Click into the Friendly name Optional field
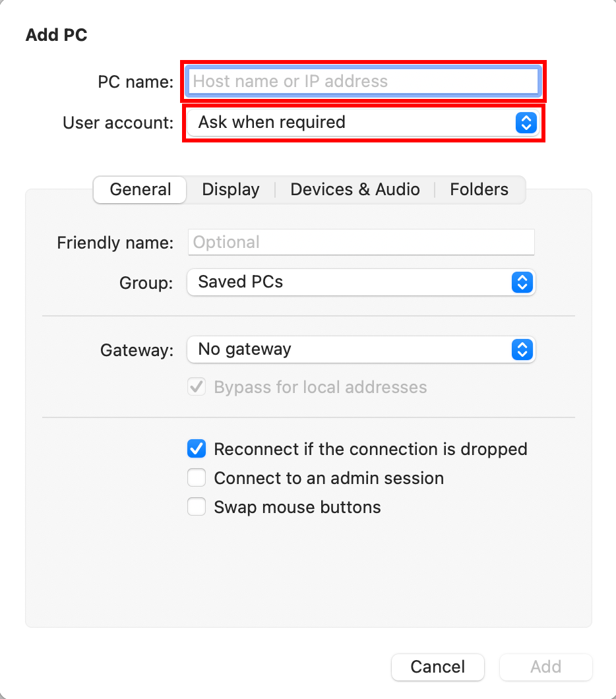Screen dimensions: 616x699 tap(361, 243)
